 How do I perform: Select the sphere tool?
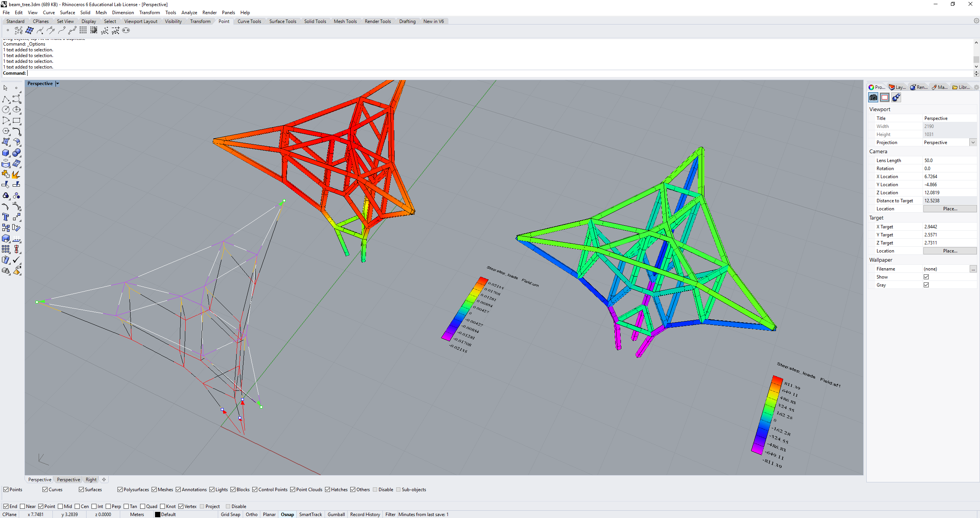(17, 152)
